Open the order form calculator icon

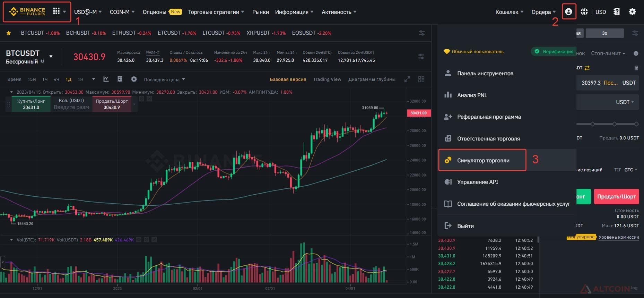coord(636,68)
